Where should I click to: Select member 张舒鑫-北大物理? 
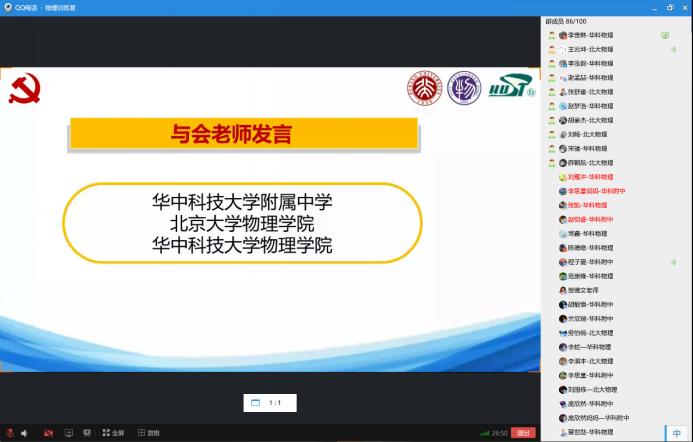591,91
